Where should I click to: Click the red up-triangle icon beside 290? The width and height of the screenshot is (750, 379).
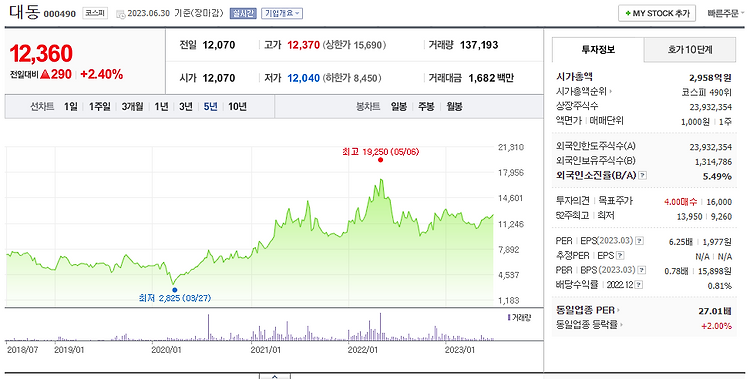coord(45,74)
